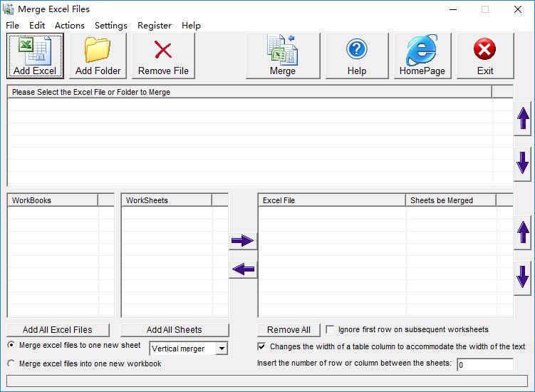Open the Vertical merger dropdown

point(222,349)
